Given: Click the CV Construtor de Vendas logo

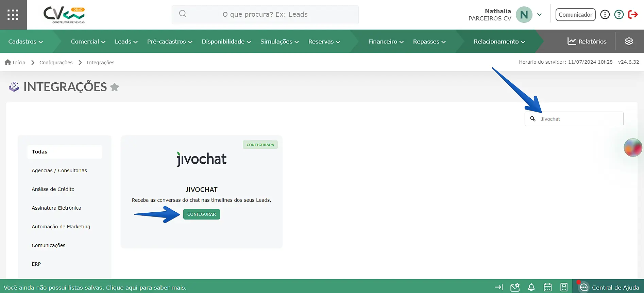Looking at the screenshot, I should click(64, 15).
